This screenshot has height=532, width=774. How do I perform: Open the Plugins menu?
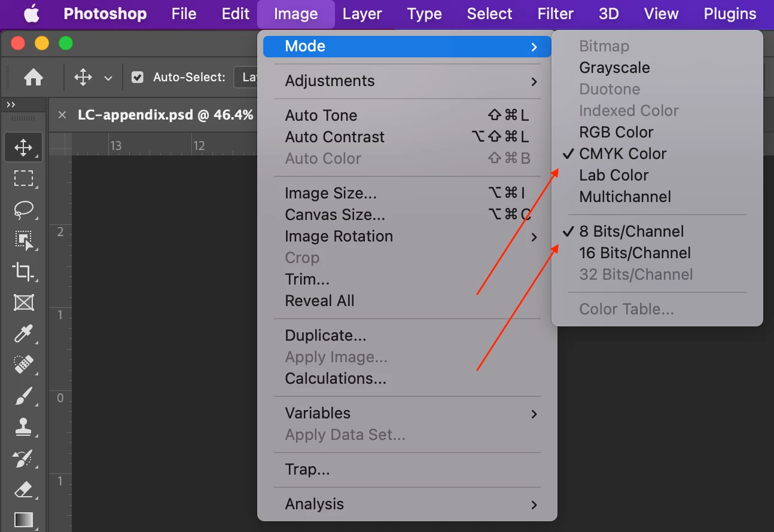click(730, 14)
